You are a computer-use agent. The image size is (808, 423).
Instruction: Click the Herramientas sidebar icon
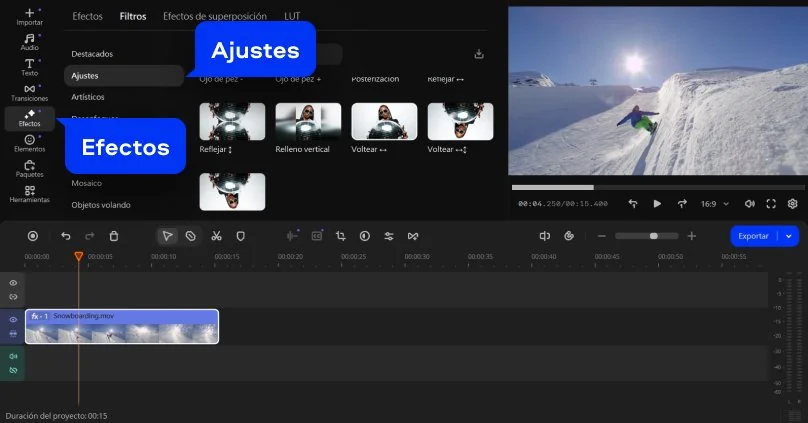(x=29, y=194)
